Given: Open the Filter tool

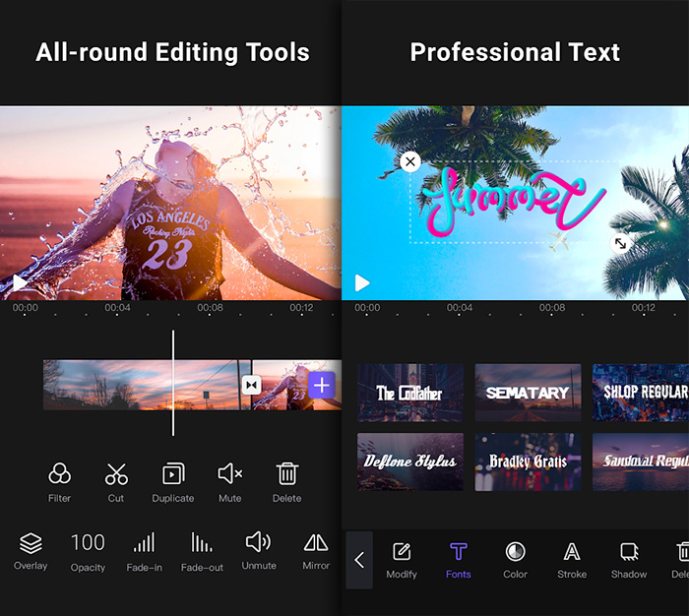Looking at the screenshot, I should point(59,482).
